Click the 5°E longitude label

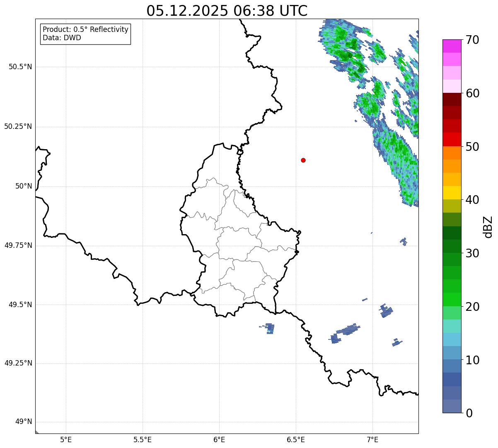[x=66, y=439]
